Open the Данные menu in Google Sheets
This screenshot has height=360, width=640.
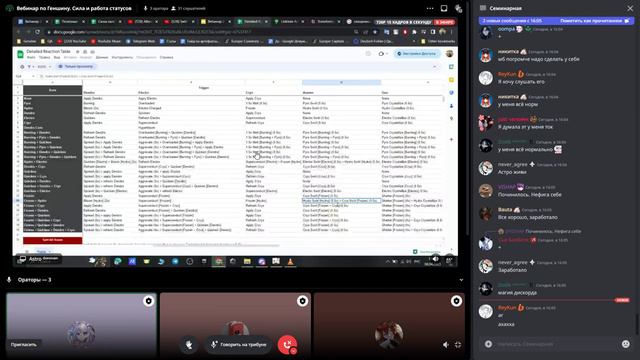point(102,58)
